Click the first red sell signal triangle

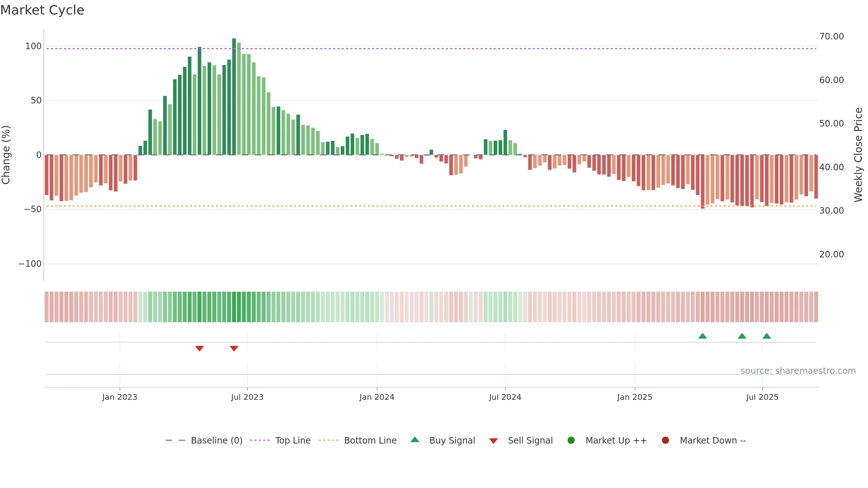199,348
